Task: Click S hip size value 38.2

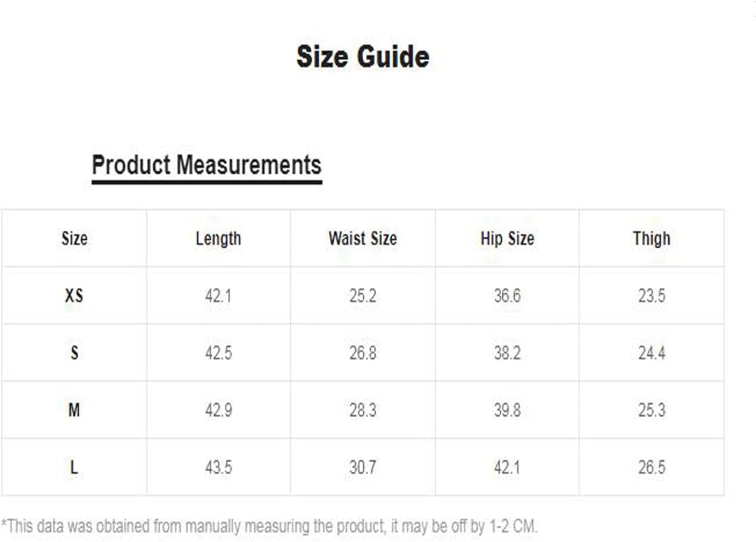Action: pyautogui.click(x=507, y=352)
